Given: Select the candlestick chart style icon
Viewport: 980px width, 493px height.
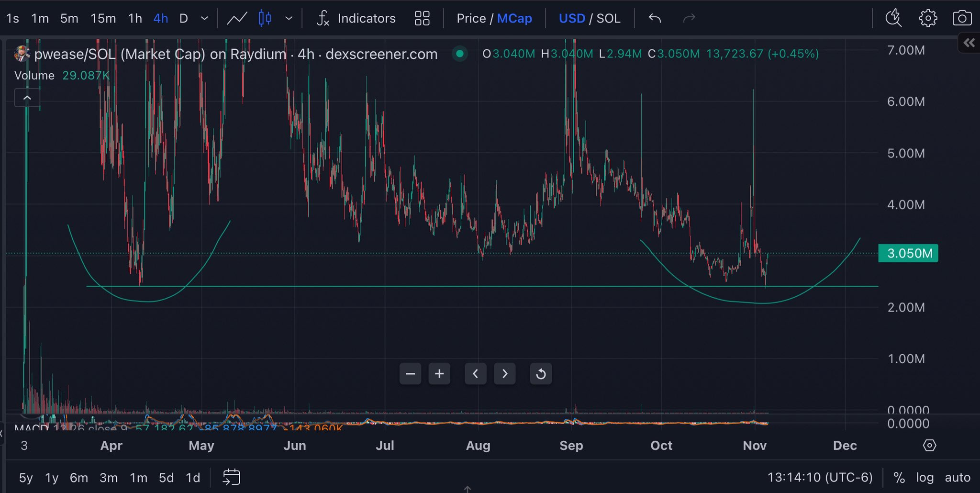Looking at the screenshot, I should pos(265,19).
